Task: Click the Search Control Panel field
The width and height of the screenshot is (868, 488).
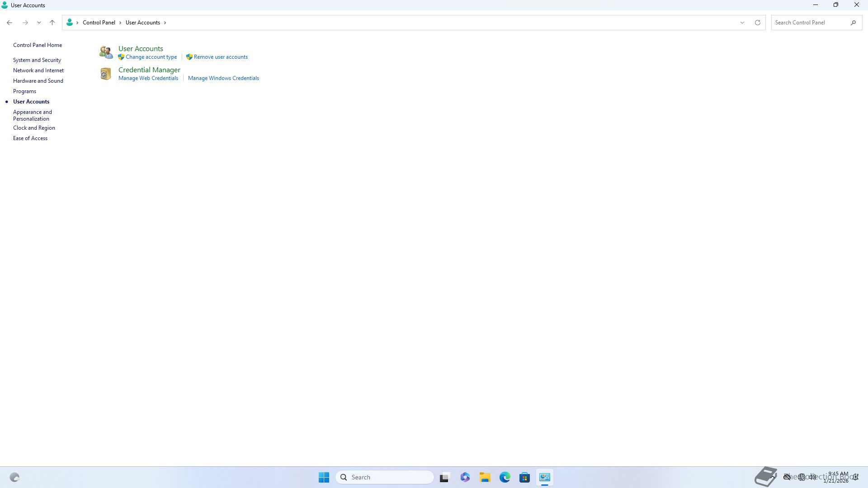Action: [x=809, y=23]
